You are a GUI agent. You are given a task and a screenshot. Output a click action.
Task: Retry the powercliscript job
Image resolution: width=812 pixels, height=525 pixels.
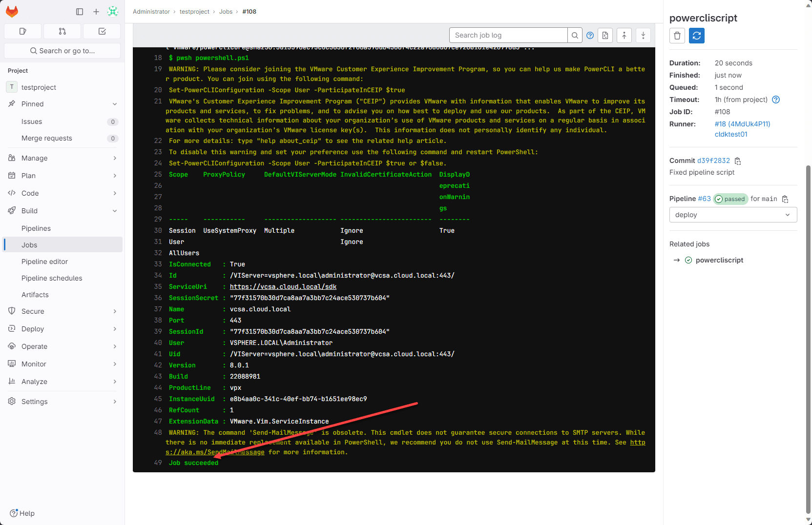pos(696,35)
